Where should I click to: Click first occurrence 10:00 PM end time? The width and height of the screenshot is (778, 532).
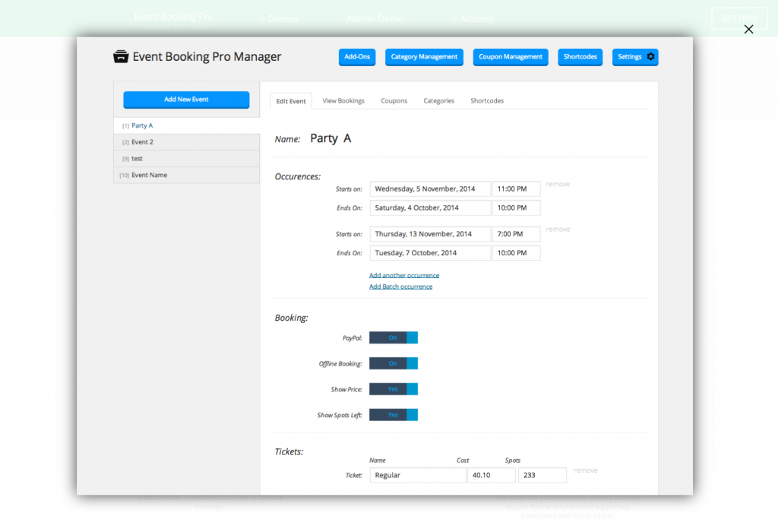[516, 208]
